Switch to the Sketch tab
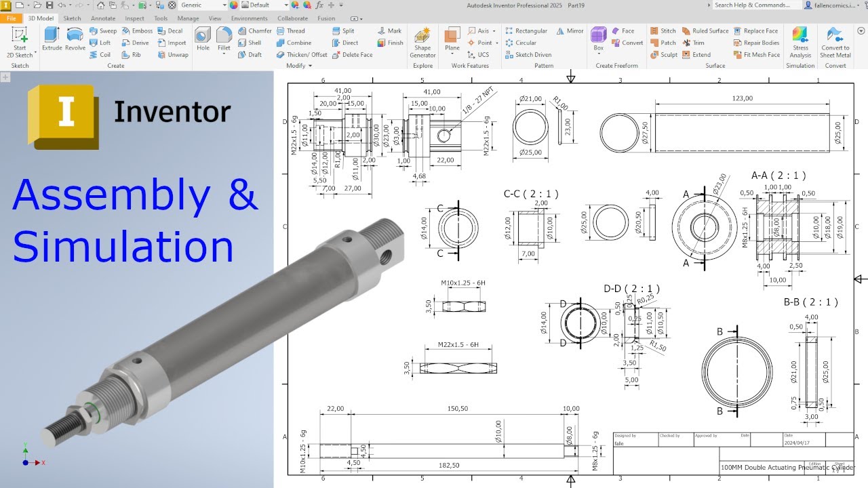Image resolution: width=868 pixels, height=488 pixels. [72, 18]
